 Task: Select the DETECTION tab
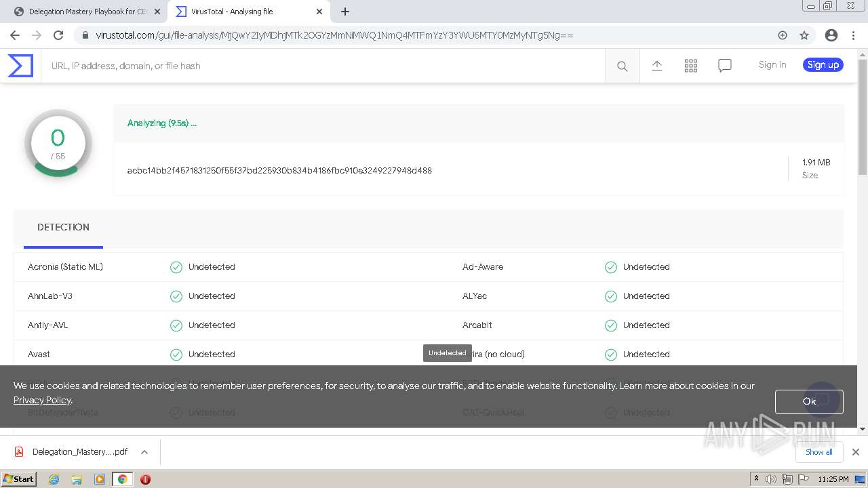pyautogui.click(x=63, y=228)
